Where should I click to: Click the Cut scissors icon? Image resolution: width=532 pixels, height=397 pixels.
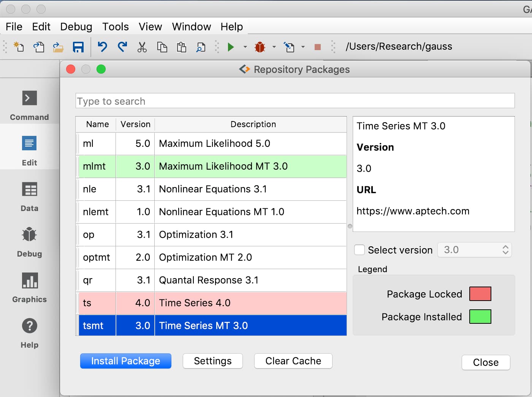tap(142, 47)
